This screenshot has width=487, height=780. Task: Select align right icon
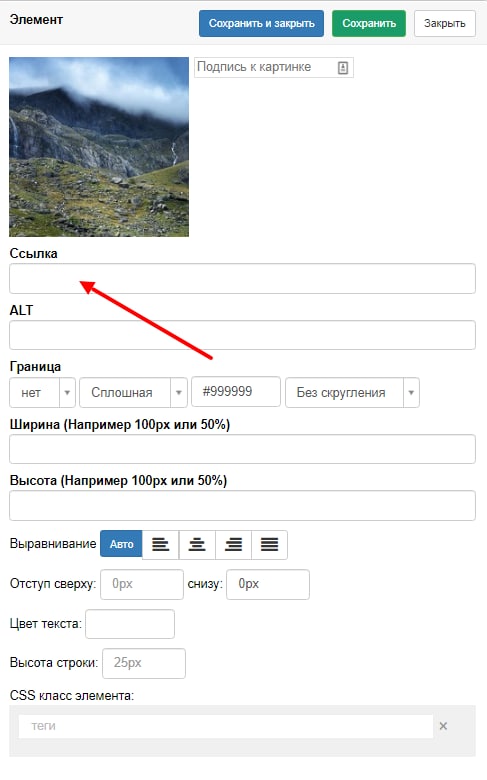(233, 545)
